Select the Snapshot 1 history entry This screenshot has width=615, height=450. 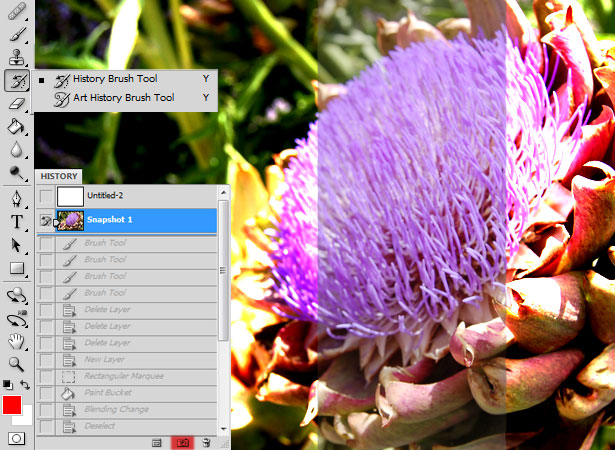(x=127, y=220)
